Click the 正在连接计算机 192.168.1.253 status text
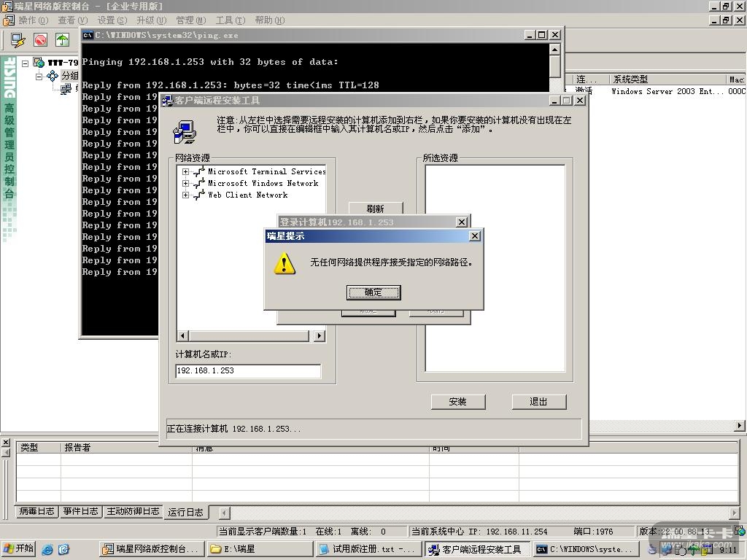747x560 pixels. coord(233,429)
